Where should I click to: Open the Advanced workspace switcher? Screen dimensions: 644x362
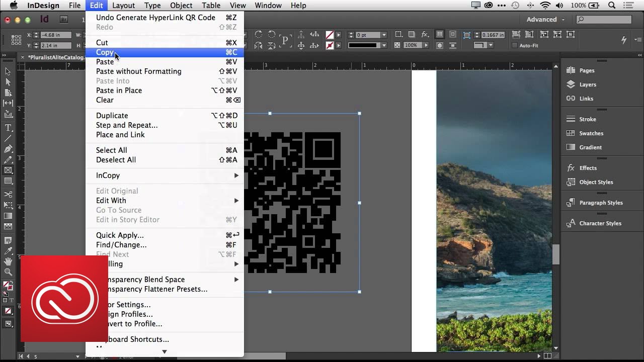click(x=545, y=20)
